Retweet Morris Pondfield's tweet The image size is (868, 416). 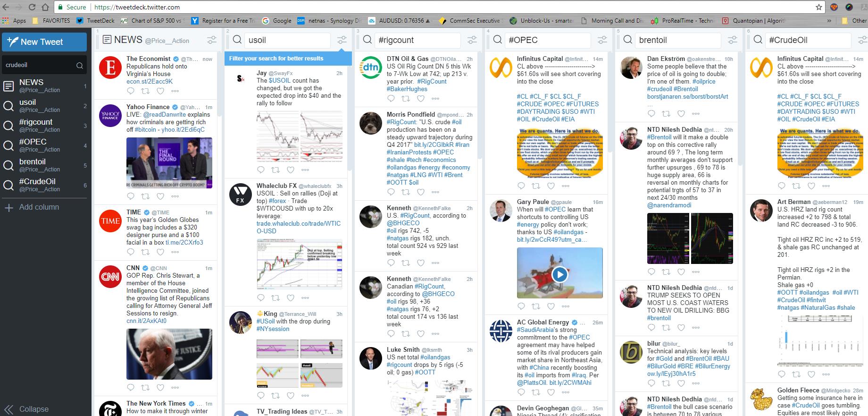click(x=406, y=192)
